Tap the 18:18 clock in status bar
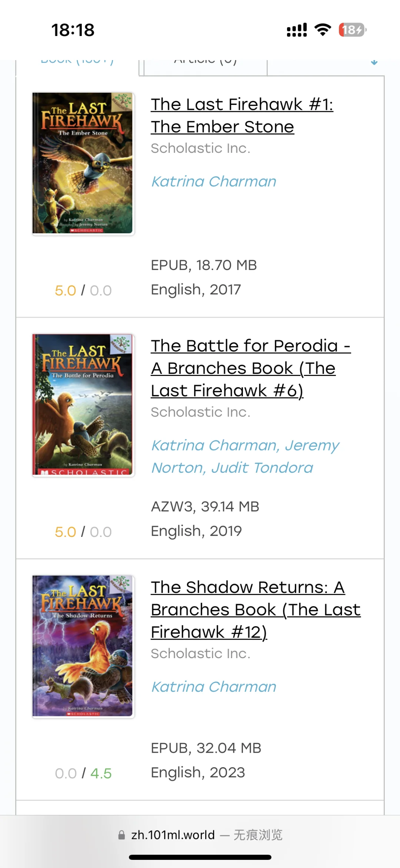This screenshot has width=400, height=868. 73,30
